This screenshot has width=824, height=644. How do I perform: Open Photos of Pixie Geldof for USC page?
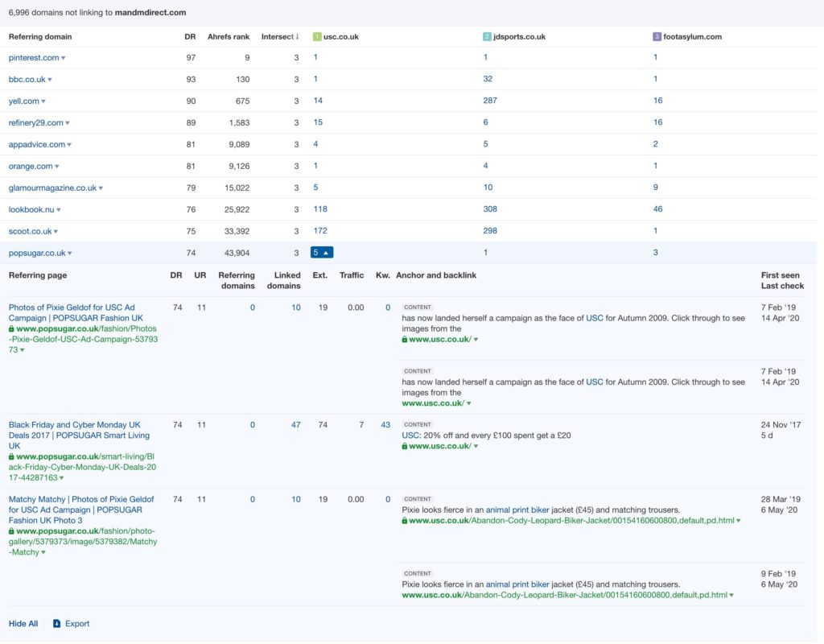pyautogui.click(x=76, y=313)
